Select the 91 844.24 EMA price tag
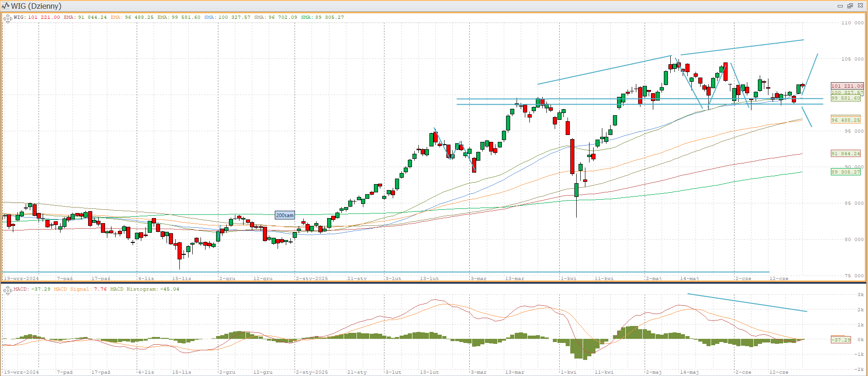Image resolution: width=868 pixels, height=376 pixels. click(846, 153)
